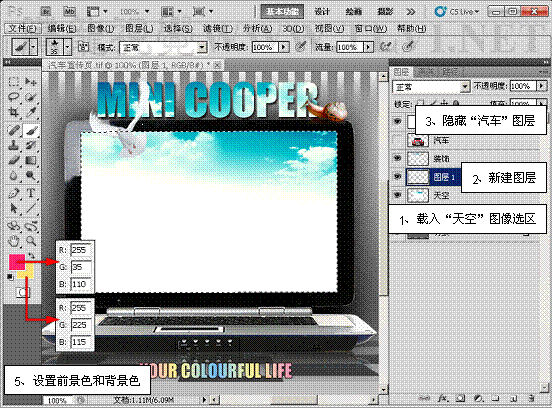Select the Clone Stamp tool
552x408 pixels.
pyautogui.click(x=14, y=145)
